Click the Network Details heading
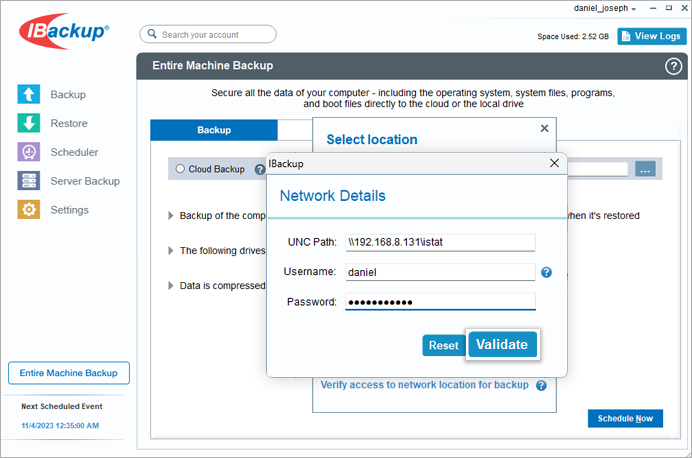Viewport: 692px width, 458px height. [333, 195]
